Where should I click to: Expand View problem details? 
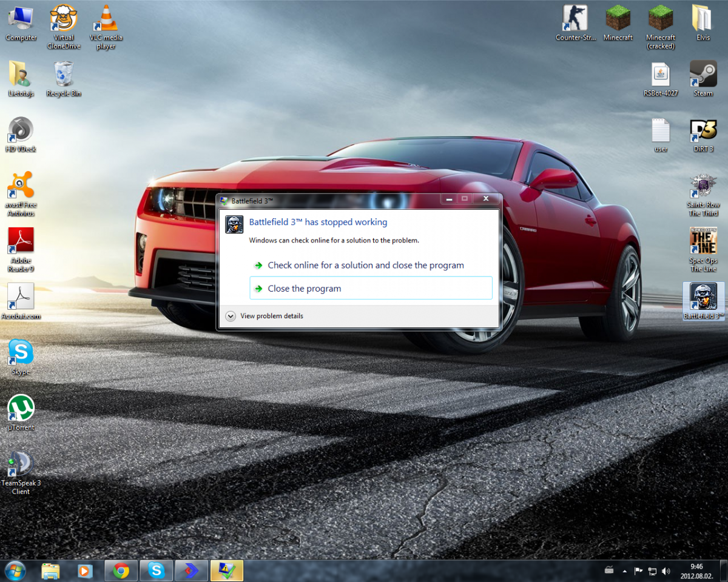click(264, 316)
